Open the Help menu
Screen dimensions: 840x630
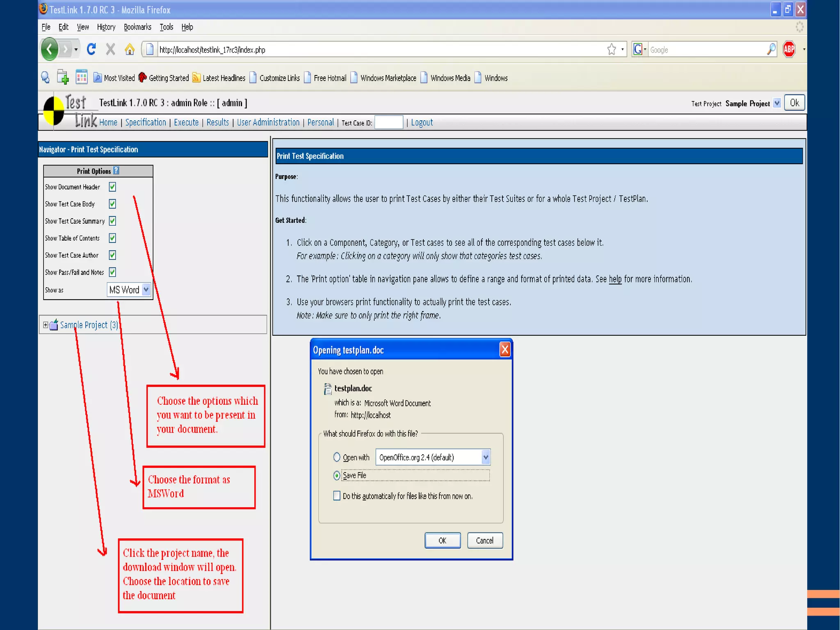click(x=187, y=27)
